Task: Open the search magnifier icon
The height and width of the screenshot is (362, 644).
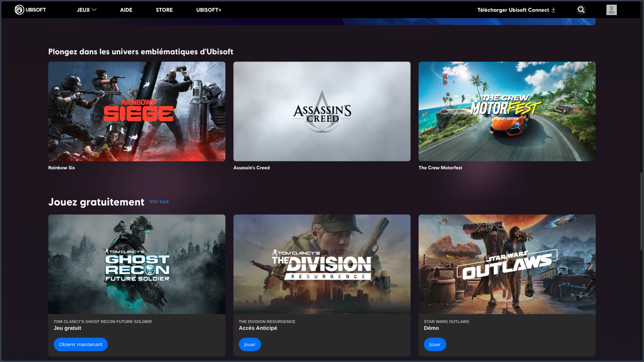Action: (581, 10)
